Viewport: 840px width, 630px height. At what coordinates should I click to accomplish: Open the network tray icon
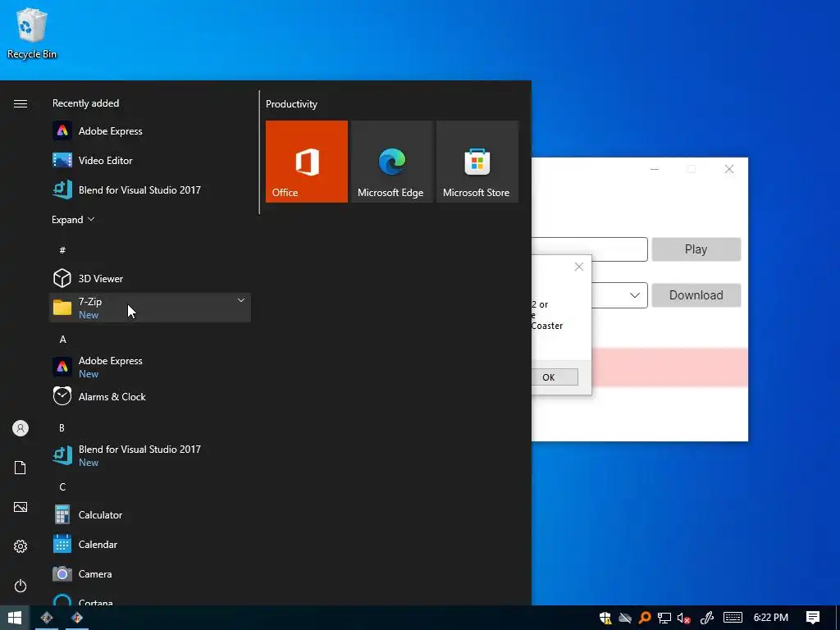pyautogui.click(x=664, y=618)
